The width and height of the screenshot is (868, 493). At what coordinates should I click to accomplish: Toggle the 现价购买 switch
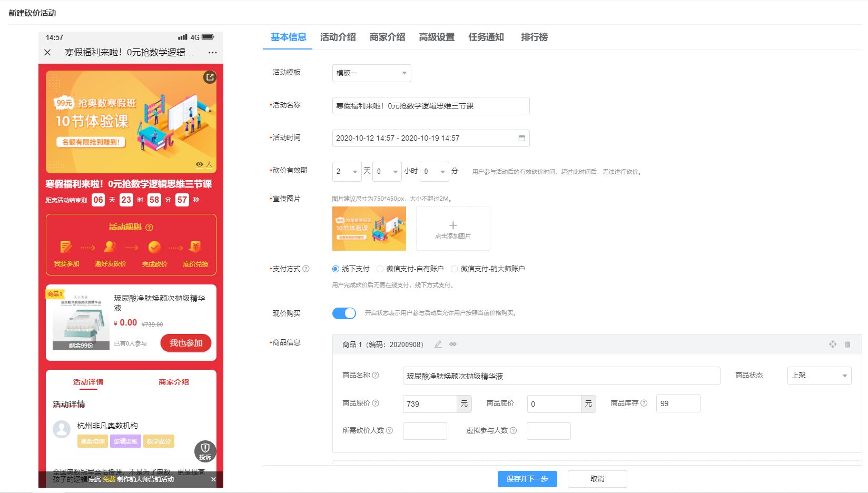point(344,313)
